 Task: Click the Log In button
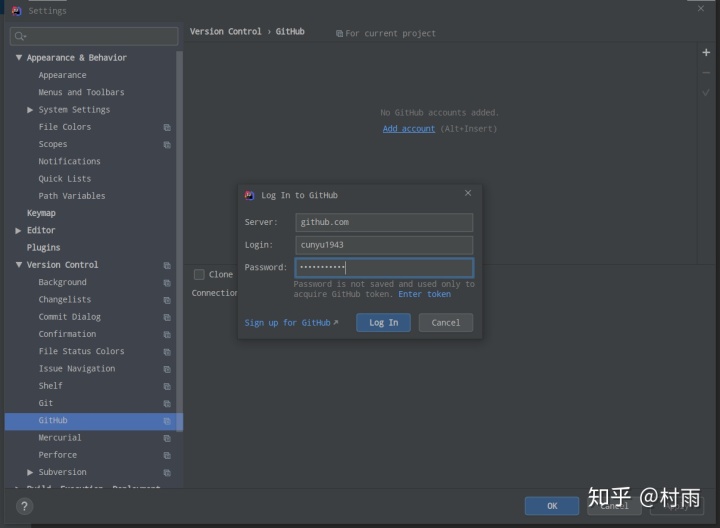pos(383,322)
